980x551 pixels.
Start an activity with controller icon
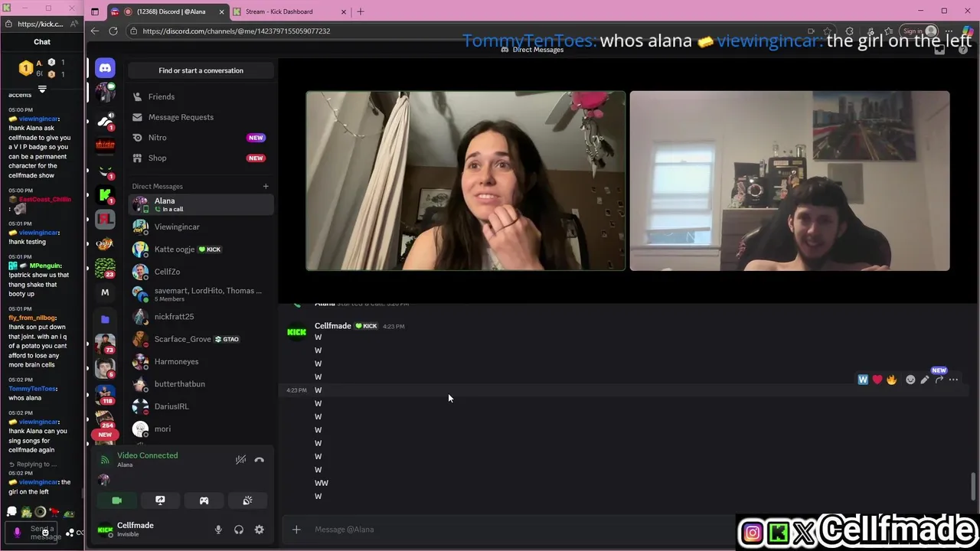click(204, 500)
